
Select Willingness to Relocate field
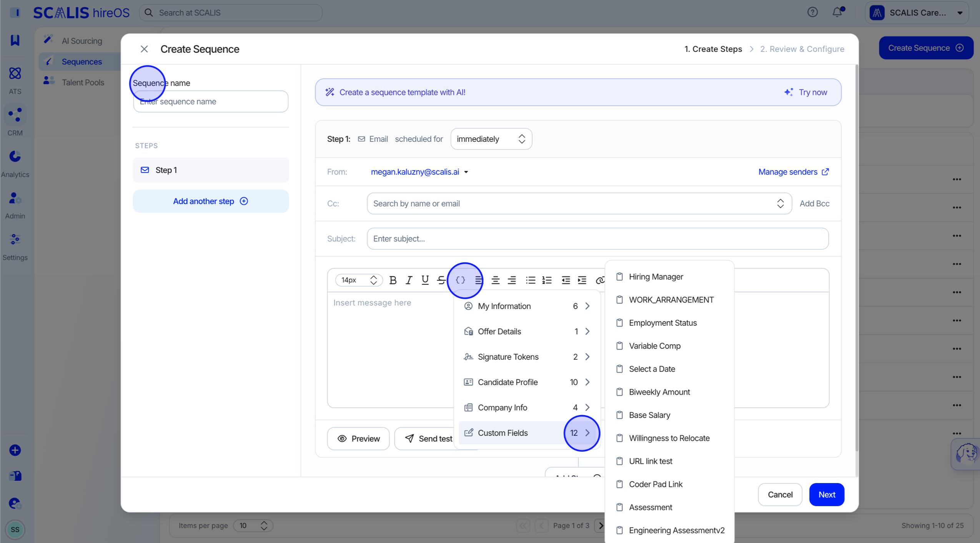click(669, 438)
